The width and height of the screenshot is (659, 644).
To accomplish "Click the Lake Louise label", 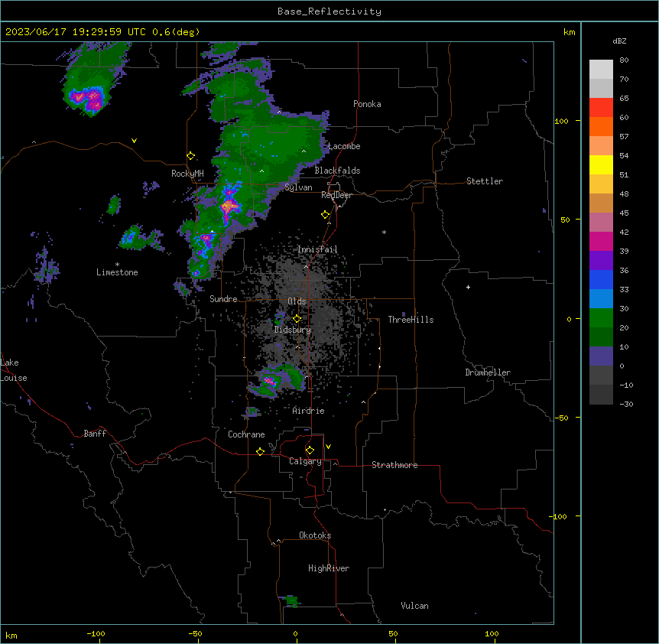I will [x=14, y=370].
